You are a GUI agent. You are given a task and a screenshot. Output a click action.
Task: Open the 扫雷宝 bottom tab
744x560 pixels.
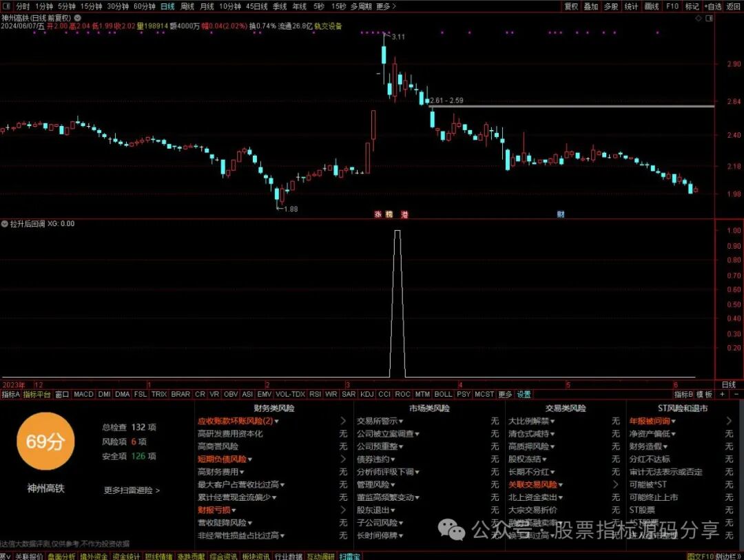tap(350, 556)
